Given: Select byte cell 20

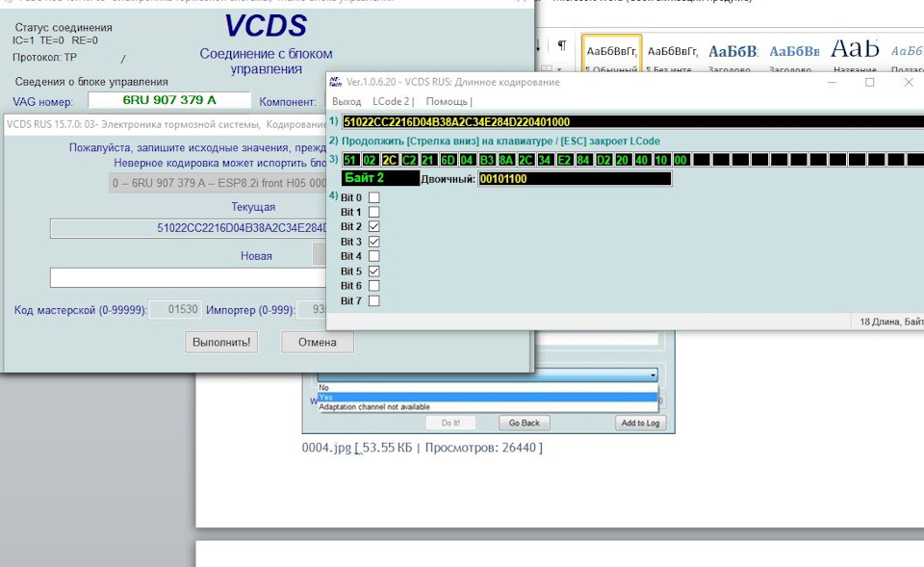Looking at the screenshot, I should [623, 160].
